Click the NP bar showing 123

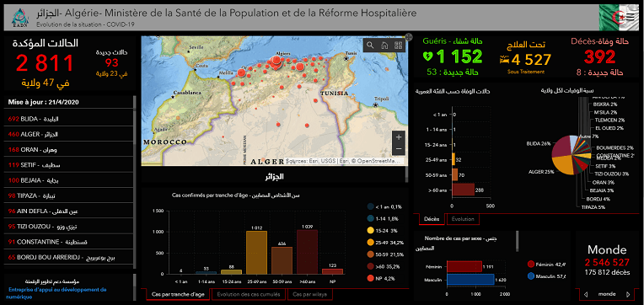click(332, 271)
